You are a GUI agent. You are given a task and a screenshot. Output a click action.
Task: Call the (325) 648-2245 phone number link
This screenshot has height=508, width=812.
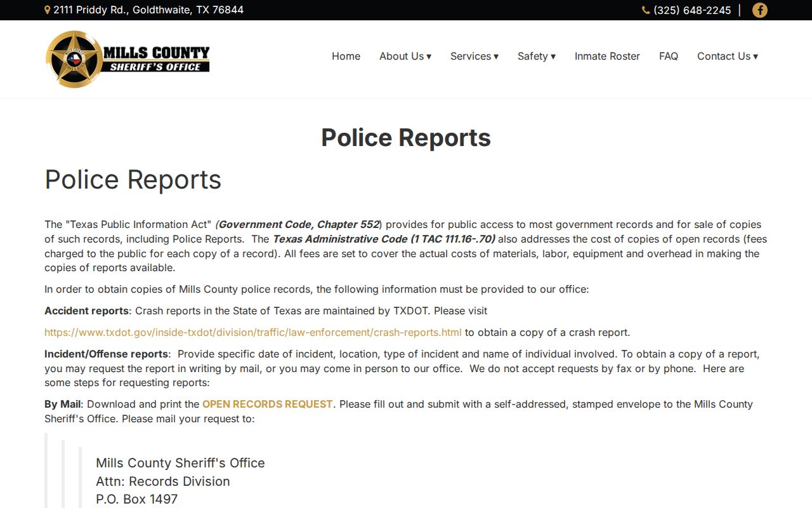click(692, 10)
